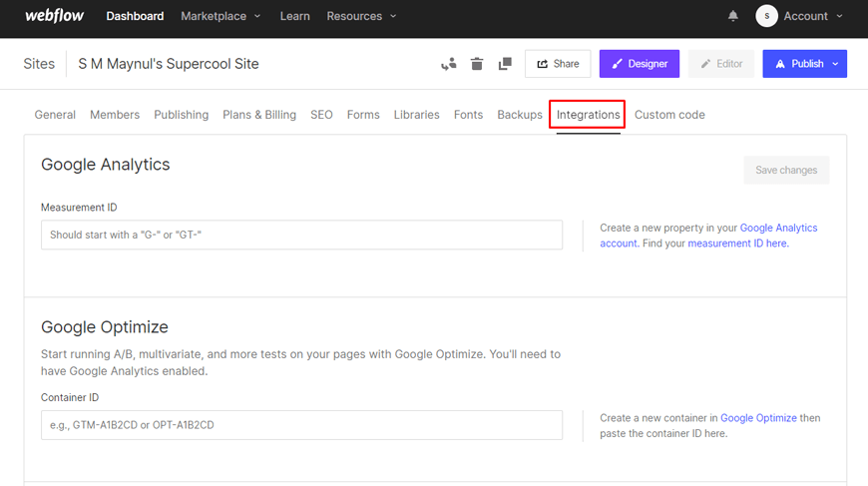Screen dimensions: 868x486
Task: Switch to the Forms tab
Action: click(363, 115)
